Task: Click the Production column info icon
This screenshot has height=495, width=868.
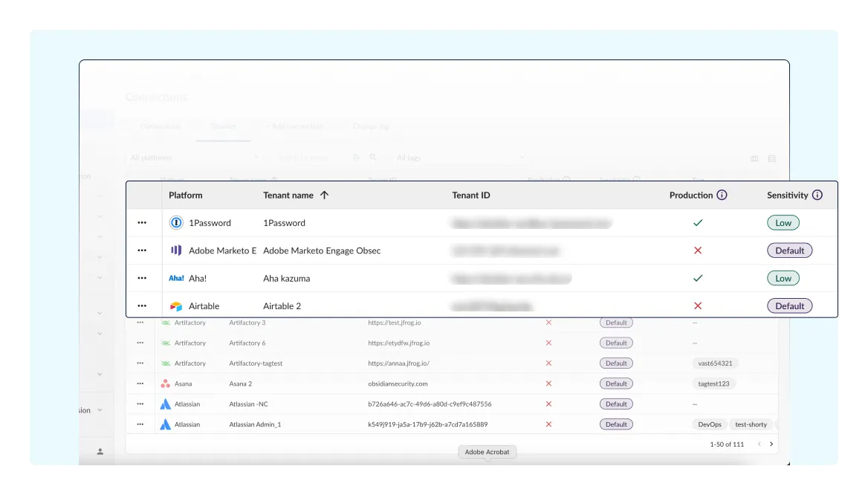Action: coord(722,195)
